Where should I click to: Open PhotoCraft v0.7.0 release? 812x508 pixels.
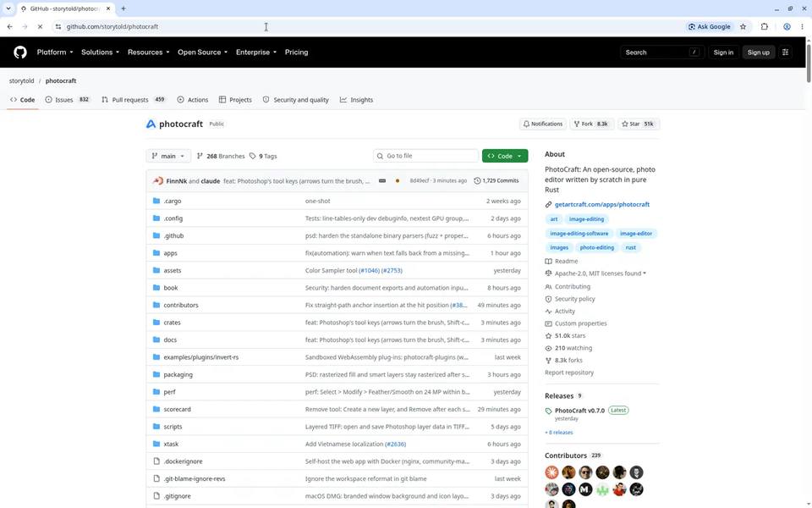coord(579,410)
